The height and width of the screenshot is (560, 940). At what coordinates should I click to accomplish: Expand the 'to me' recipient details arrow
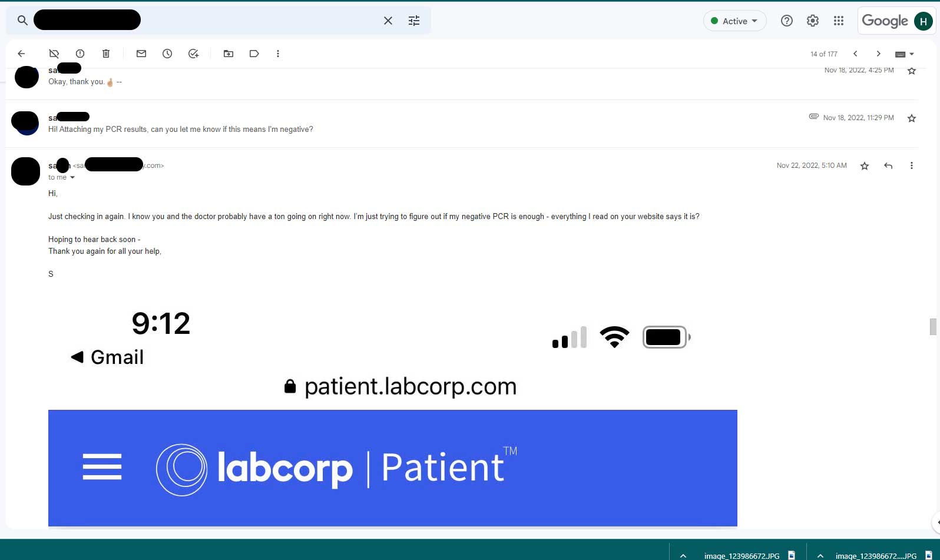[x=72, y=177]
